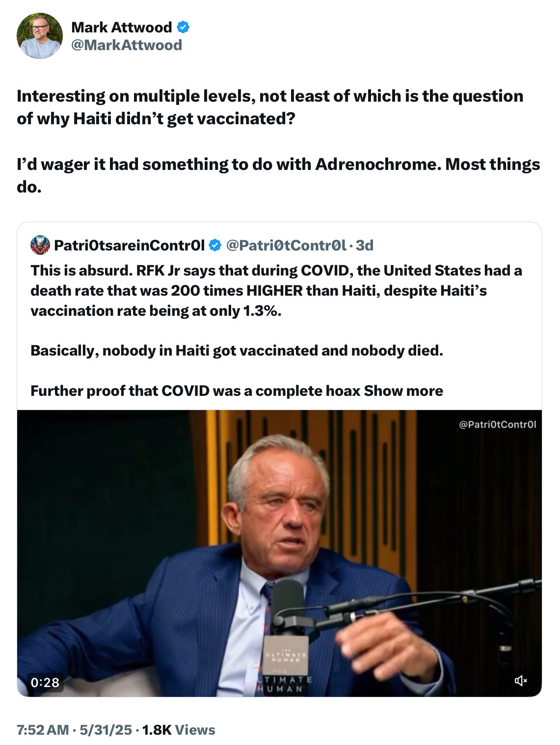Click verified badge beside Mark Attwood

click(x=183, y=27)
